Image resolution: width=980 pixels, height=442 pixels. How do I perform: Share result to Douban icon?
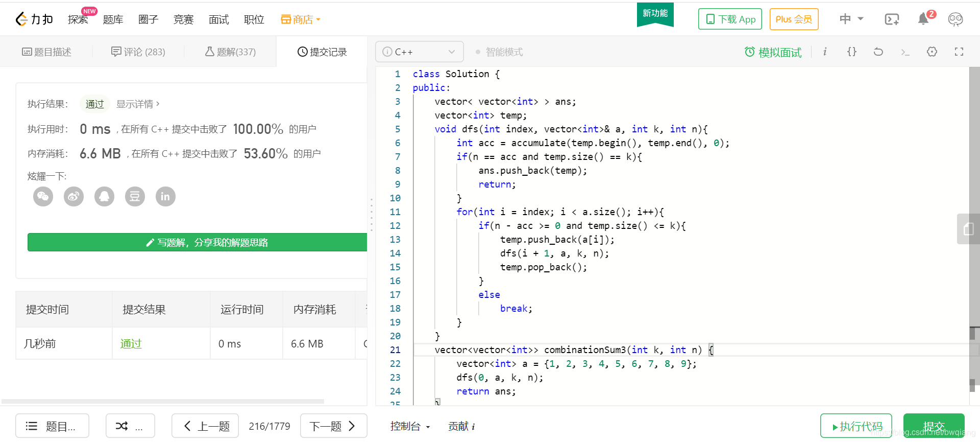[135, 196]
